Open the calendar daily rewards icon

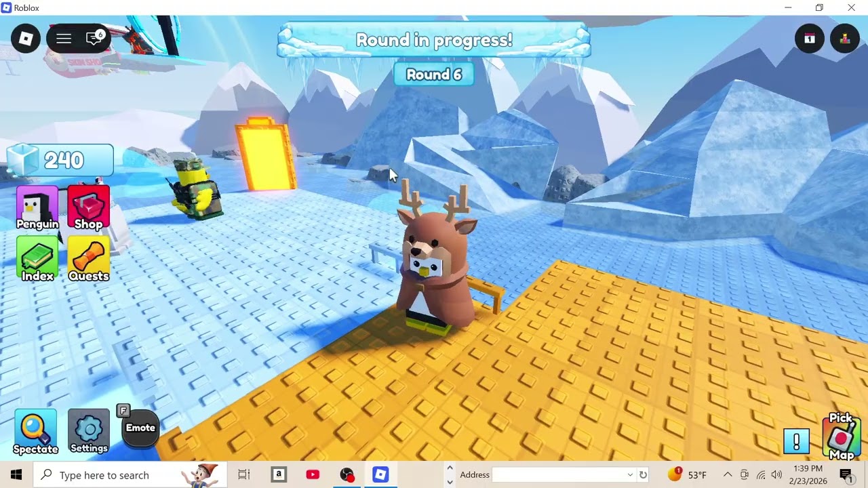[x=810, y=38]
